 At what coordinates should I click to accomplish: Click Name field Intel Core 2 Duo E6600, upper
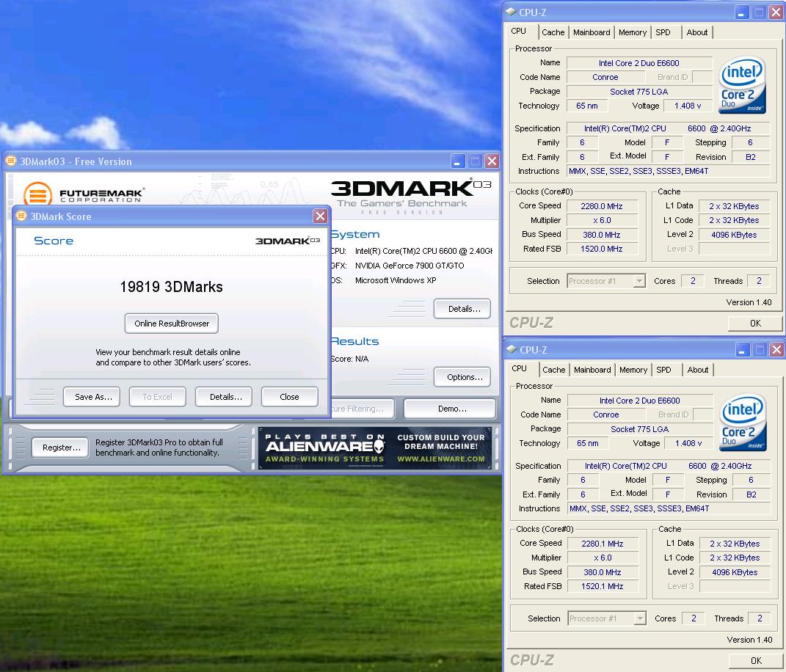point(639,63)
